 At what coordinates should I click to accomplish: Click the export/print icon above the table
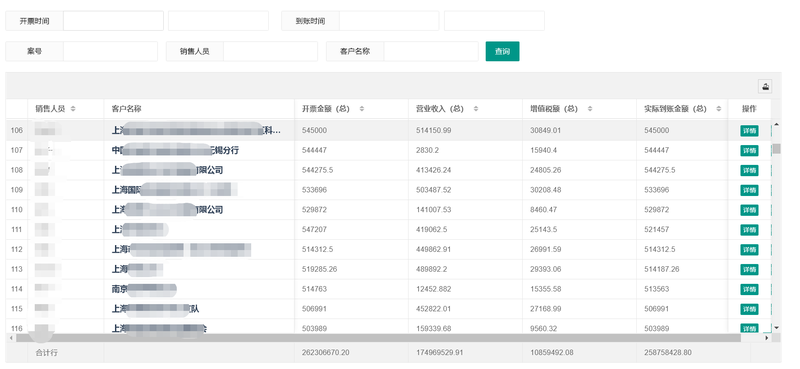click(x=765, y=86)
